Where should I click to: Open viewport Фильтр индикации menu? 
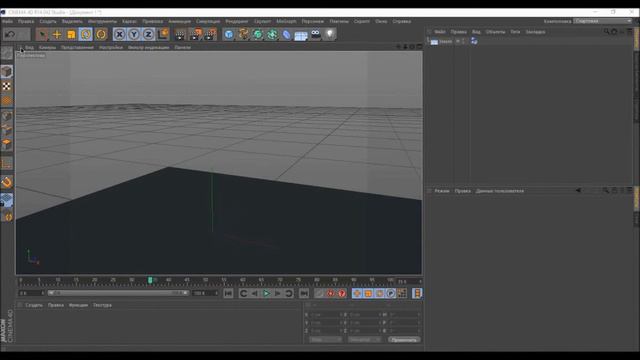click(x=148, y=47)
